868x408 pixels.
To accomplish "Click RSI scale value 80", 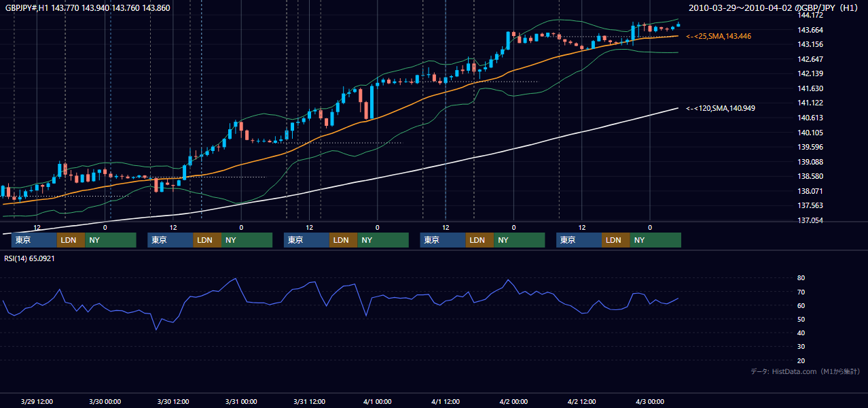I will click(801, 278).
